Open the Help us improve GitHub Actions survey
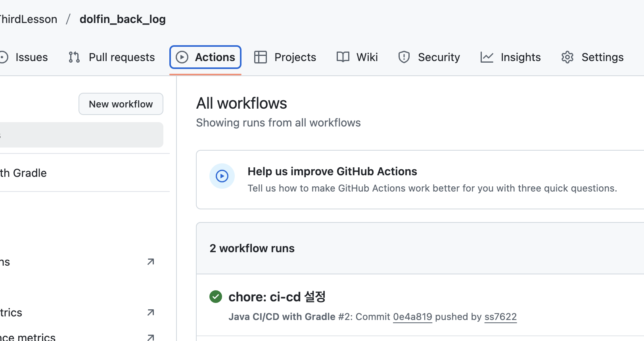The height and width of the screenshot is (341, 644). (x=332, y=171)
